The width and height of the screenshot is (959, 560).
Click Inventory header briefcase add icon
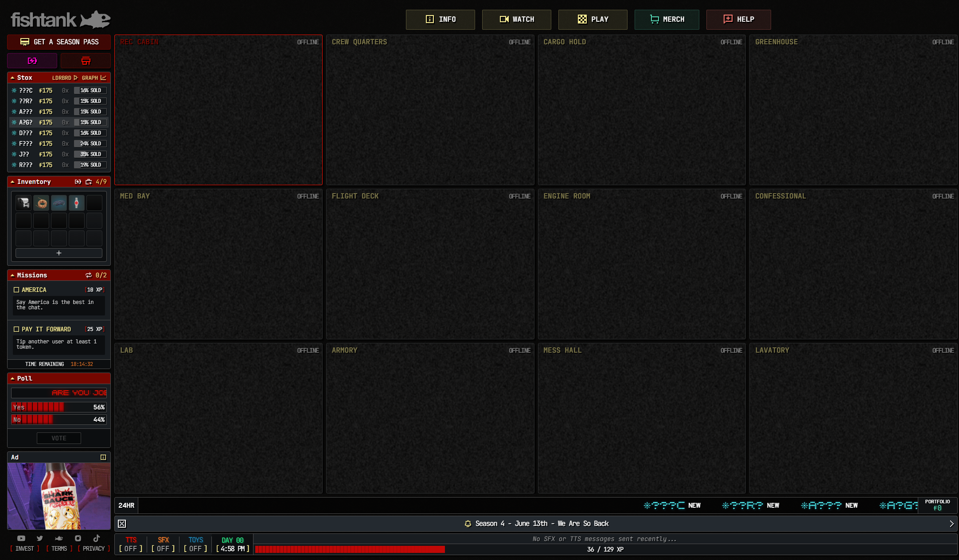coord(89,182)
